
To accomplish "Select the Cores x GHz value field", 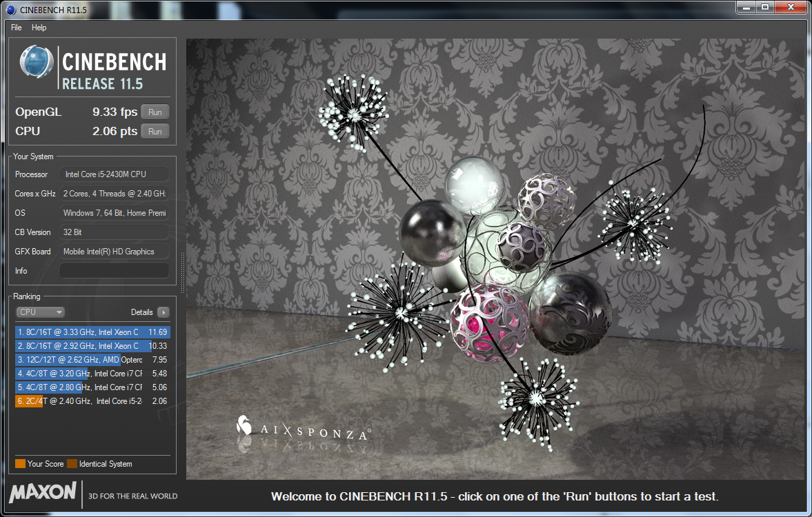I will pos(115,194).
